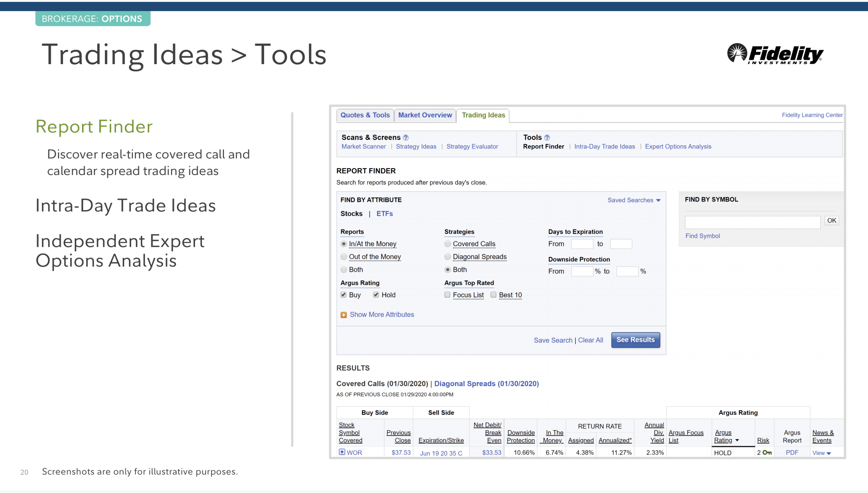Open the PDF Argus Report for WOR
This screenshot has height=493, width=868.
point(792,453)
